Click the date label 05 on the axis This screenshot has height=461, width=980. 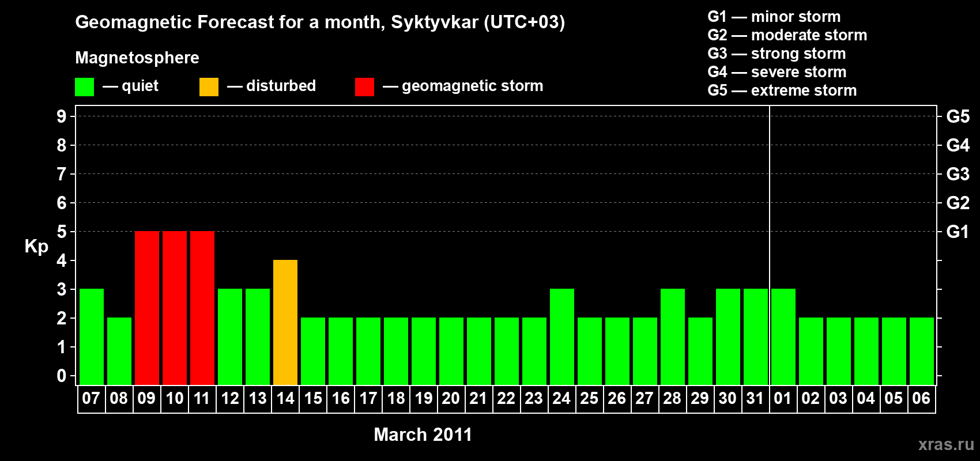[x=894, y=399]
